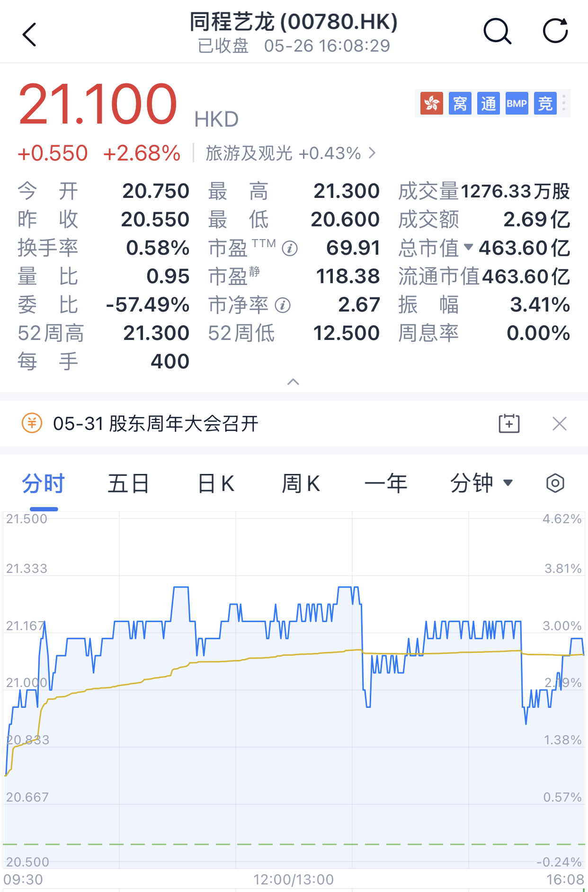Open more badges via three dots

tap(563, 103)
